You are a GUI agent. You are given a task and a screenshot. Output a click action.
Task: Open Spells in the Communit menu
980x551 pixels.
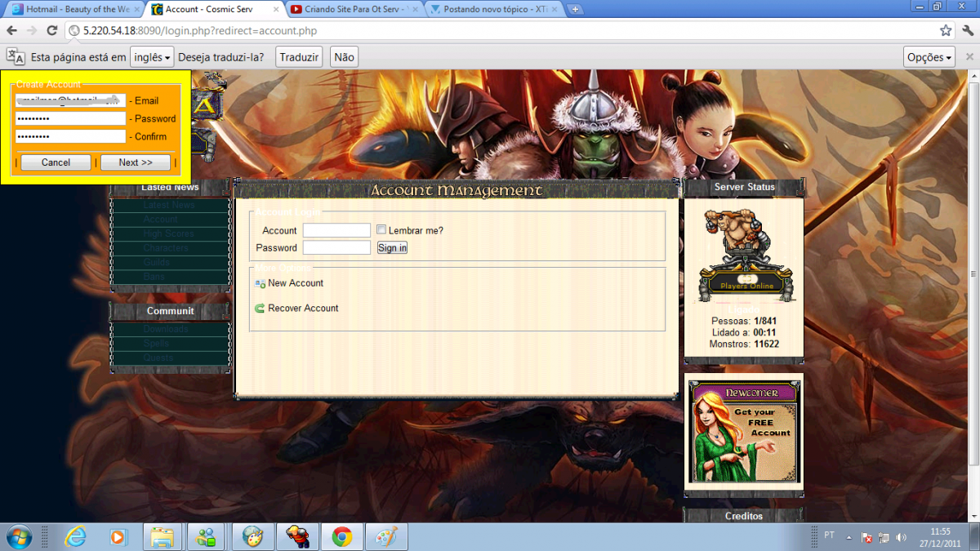(170, 344)
